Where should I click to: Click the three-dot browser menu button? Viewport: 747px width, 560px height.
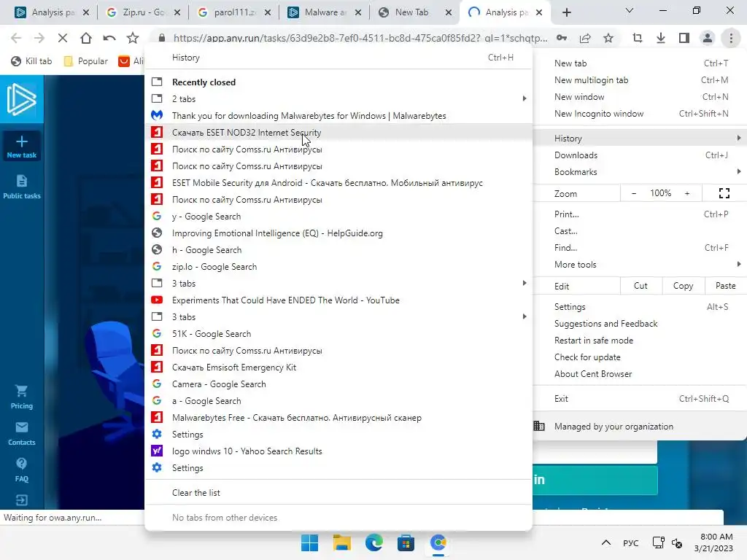coord(731,38)
